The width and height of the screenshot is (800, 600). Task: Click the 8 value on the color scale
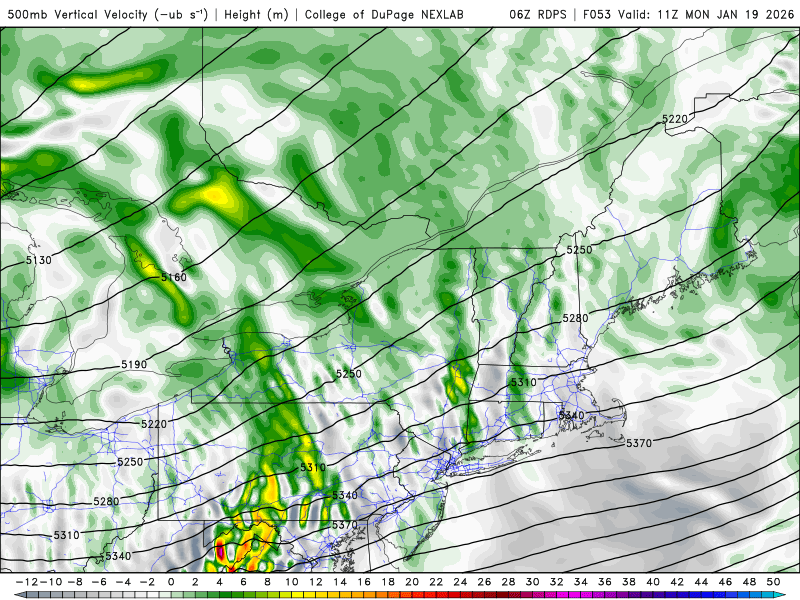[267, 582]
